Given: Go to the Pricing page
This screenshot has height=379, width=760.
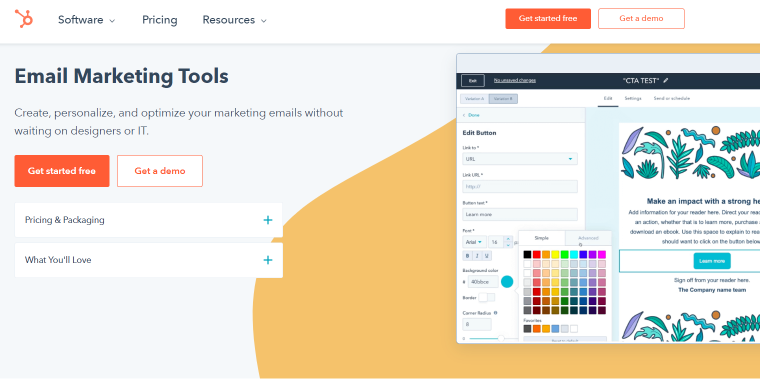Looking at the screenshot, I should coord(159,20).
